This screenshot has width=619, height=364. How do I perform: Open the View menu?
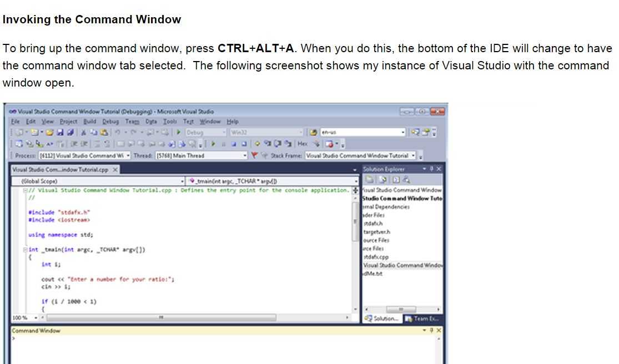[47, 122]
